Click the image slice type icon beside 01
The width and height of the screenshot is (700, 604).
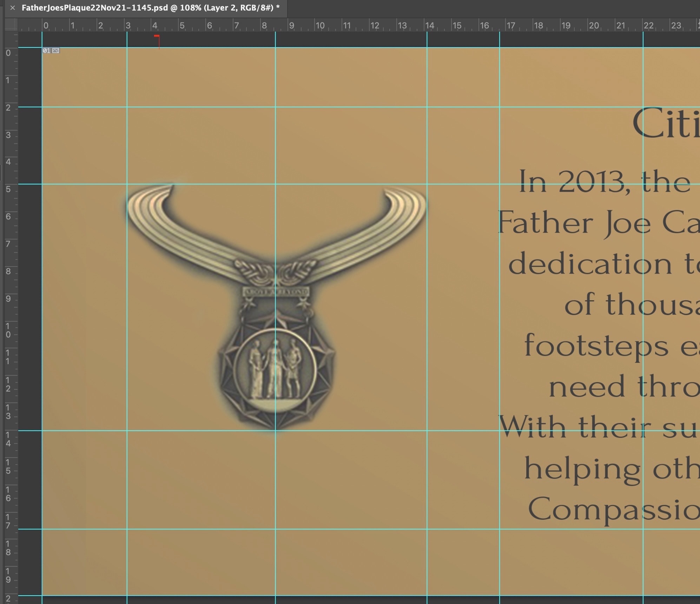tap(56, 51)
